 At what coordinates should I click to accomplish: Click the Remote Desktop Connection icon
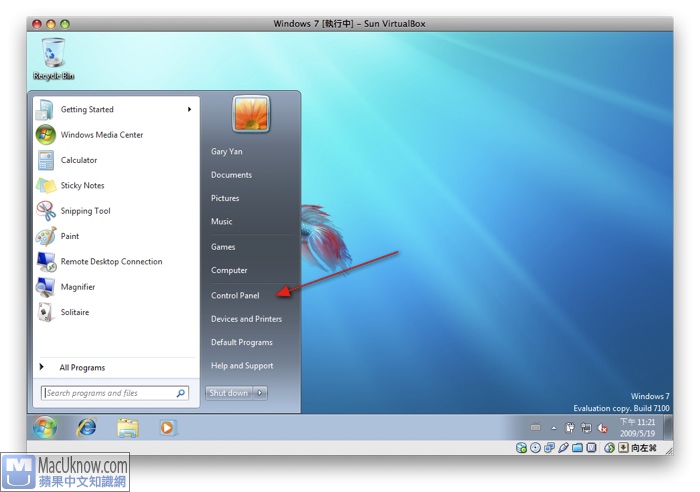pos(46,262)
